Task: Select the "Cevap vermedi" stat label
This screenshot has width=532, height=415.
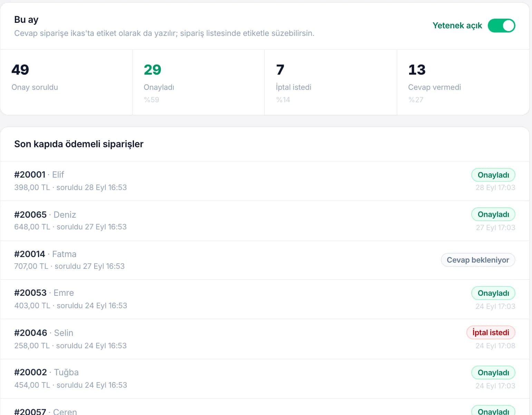Action: point(435,87)
